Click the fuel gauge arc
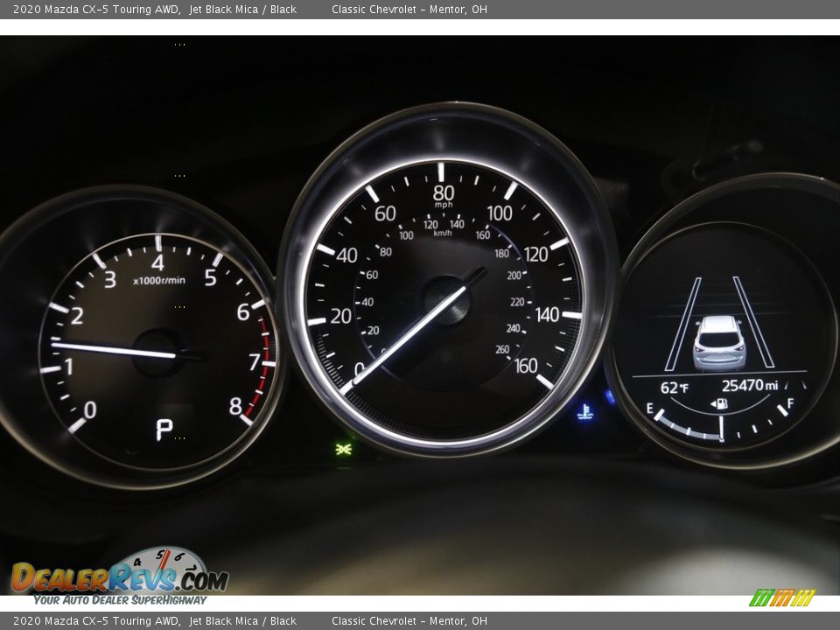The image size is (840, 630). tap(719, 427)
